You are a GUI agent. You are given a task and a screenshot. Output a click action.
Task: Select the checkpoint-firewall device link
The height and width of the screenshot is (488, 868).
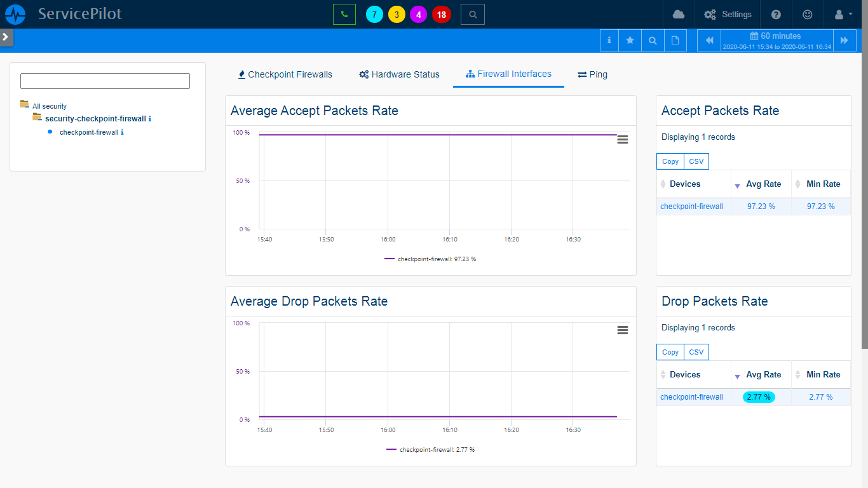691,206
